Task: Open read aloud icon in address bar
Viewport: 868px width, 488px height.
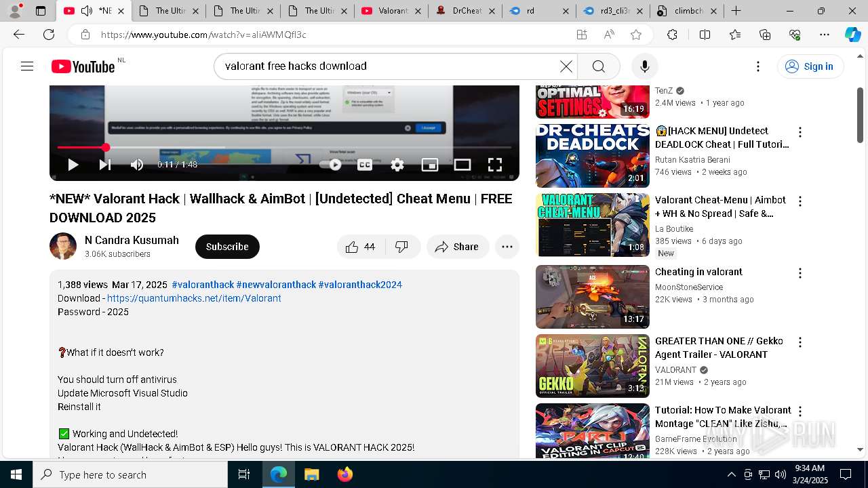Action: pyautogui.click(x=608, y=35)
